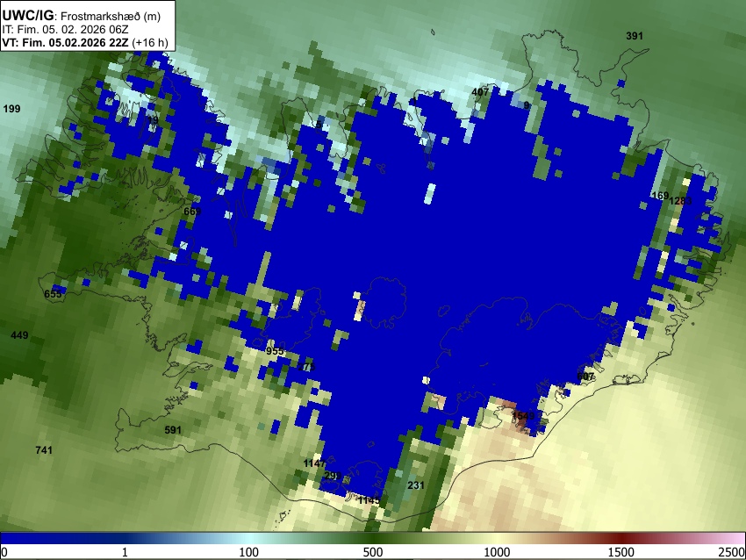Click the map value 741 off the southwest coast
The image size is (746, 560).
pyautogui.click(x=44, y=450)
